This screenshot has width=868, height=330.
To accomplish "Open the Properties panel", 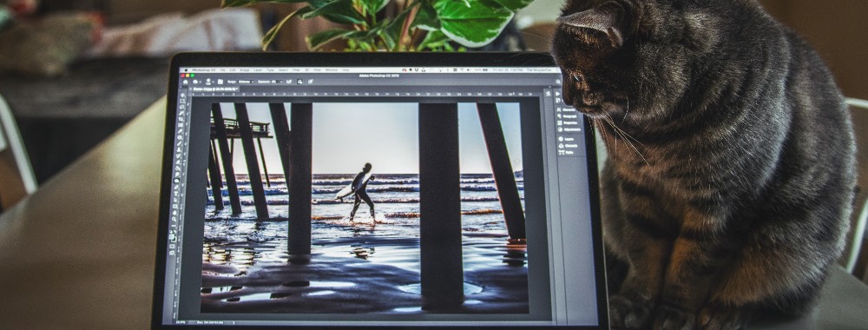I will click(x=568, y=123).
